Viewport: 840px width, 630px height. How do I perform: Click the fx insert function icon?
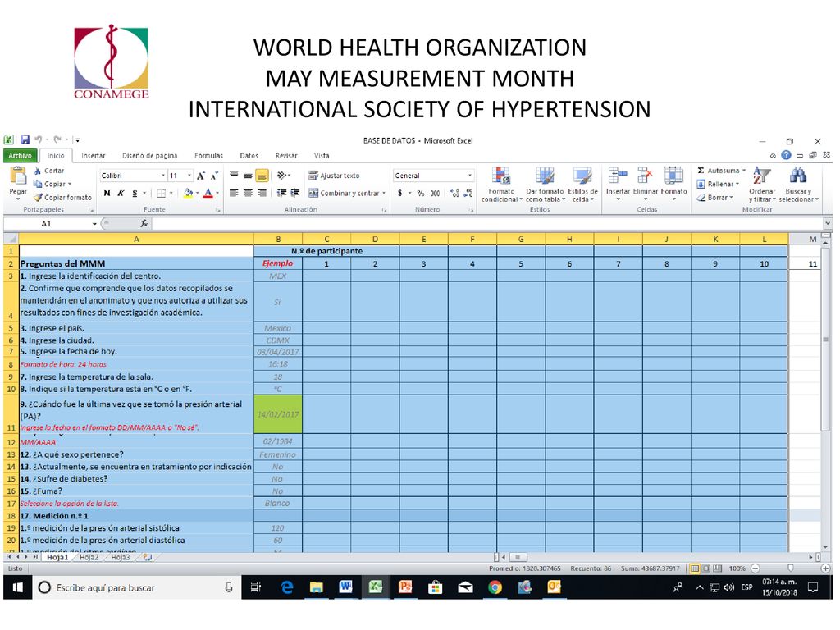click(144, 223)
